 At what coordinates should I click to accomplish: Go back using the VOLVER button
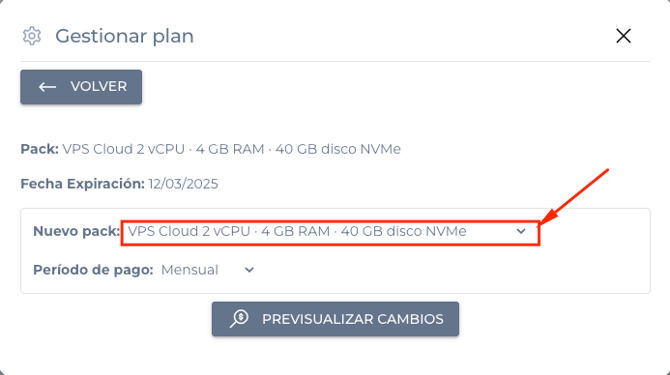(x=81, y=87)
